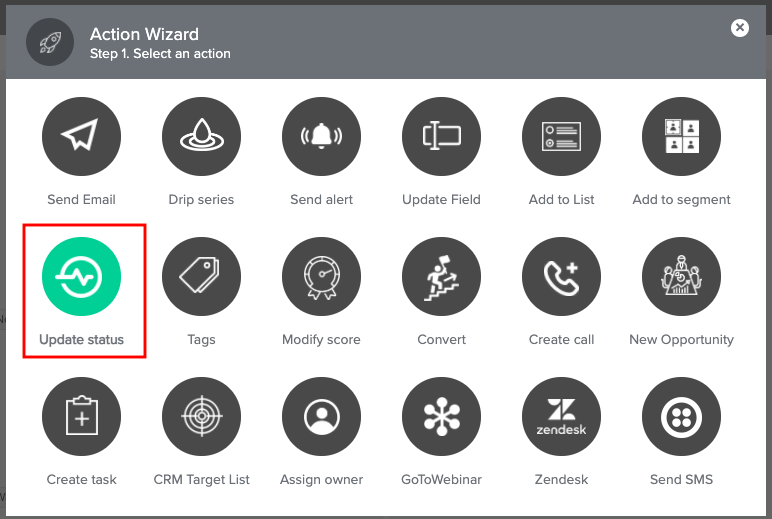The image size is (772, 519).
Task: Select the GoToWebinar flower icon
Action: [442, 416]
